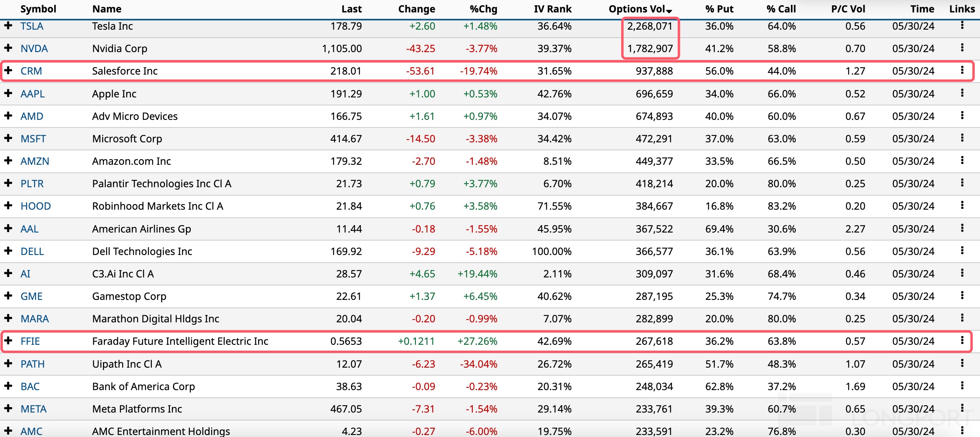
Task: Sort table by IV Rank header
Action: pos(553,9)
